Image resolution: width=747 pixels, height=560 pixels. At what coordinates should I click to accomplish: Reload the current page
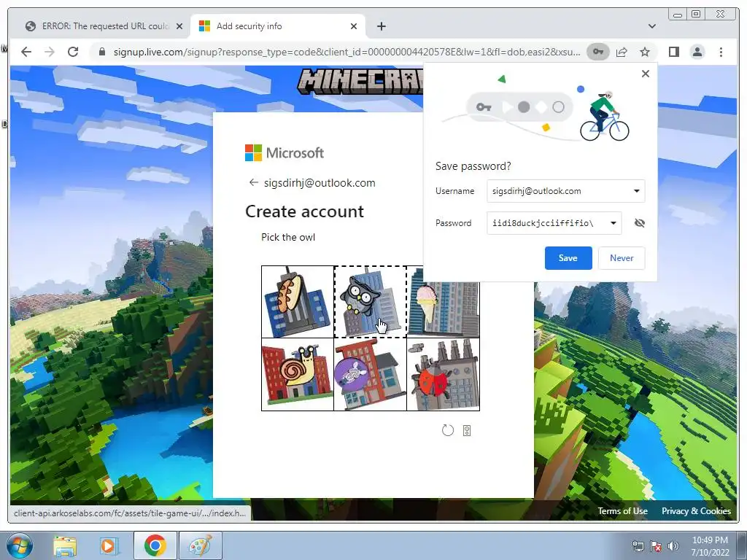73,52
